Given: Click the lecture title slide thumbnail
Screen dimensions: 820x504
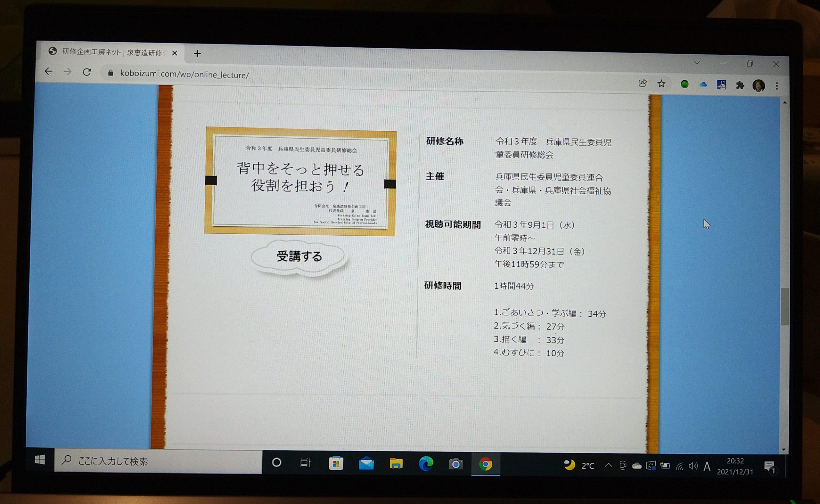Looking at the screenshot, I should click(300, 182).
